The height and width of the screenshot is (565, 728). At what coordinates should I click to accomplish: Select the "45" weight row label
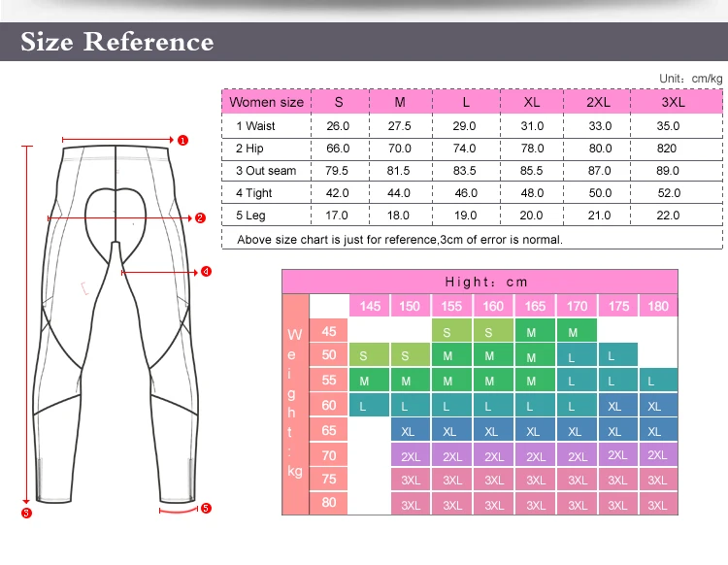point(329,331)
